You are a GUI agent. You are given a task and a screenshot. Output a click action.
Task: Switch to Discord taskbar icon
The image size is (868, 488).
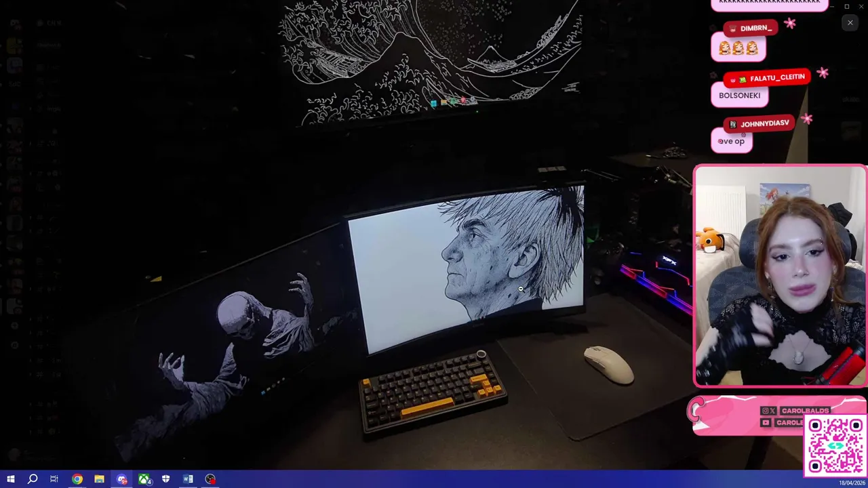[121, 479]
